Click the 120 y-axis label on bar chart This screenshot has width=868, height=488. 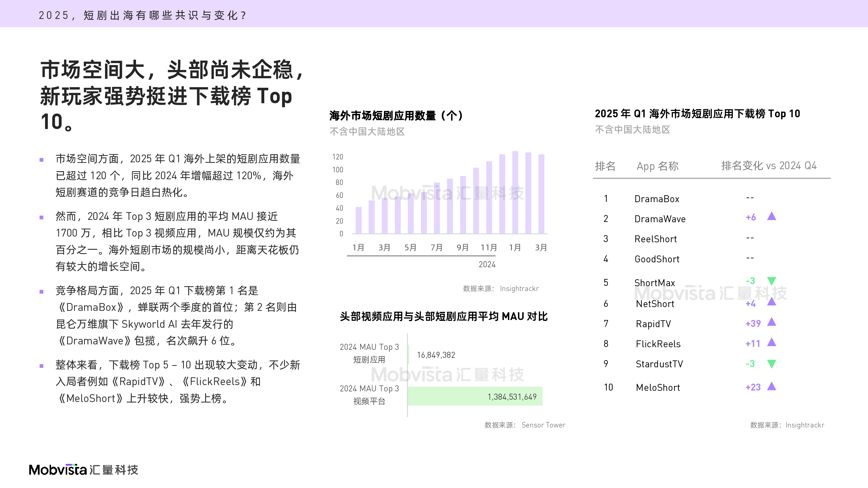coord(338,157)
